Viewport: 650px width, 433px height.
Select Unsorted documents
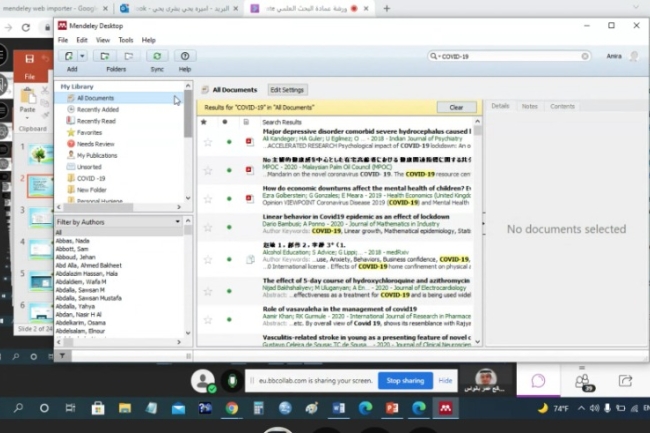(89, 167)
